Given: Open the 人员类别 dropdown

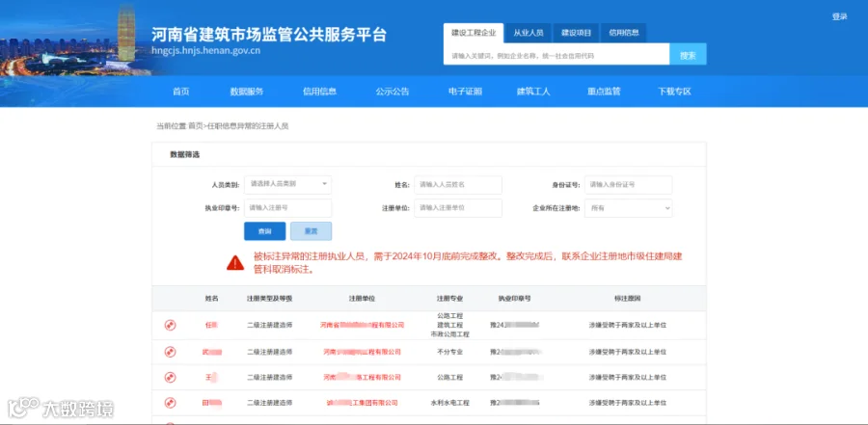Looking at the screenshot, I should 287,184.
